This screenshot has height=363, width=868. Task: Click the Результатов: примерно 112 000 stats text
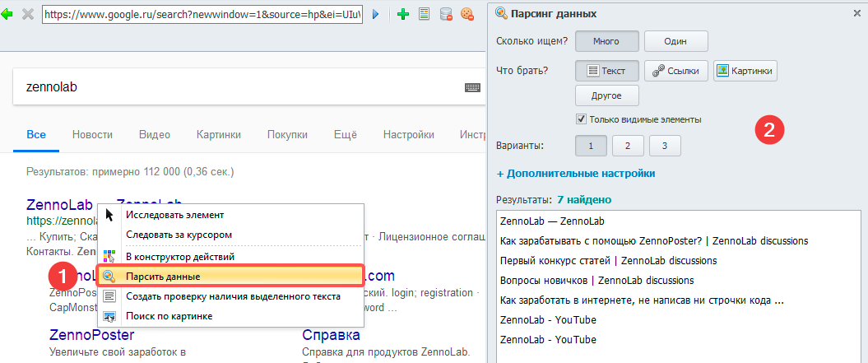(x=130, y=172)
